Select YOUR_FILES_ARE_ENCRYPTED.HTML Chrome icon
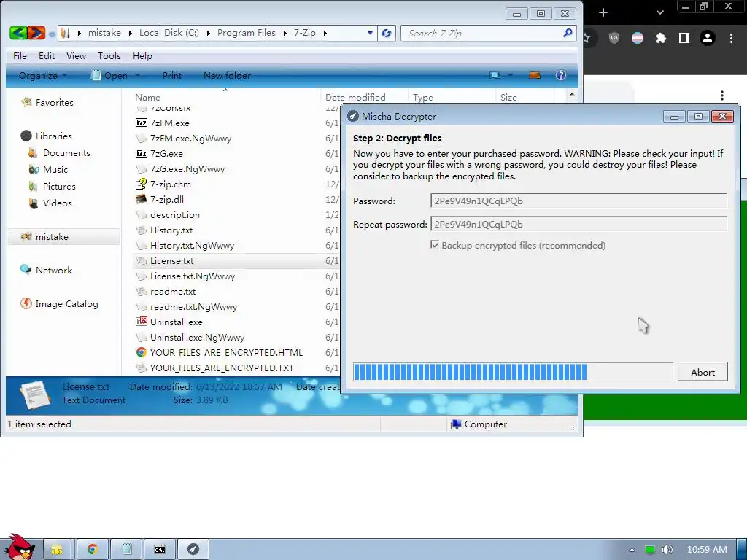This screenshot has height=560, width=747. click(142, 352)
